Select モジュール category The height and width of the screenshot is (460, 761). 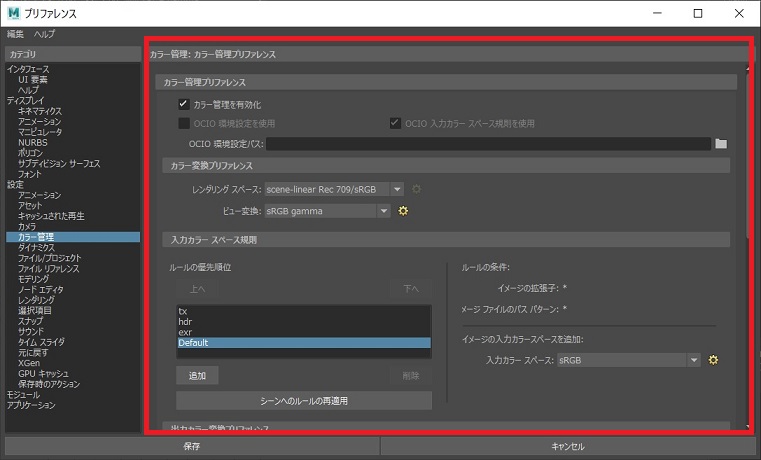click(x=23, y=394)
